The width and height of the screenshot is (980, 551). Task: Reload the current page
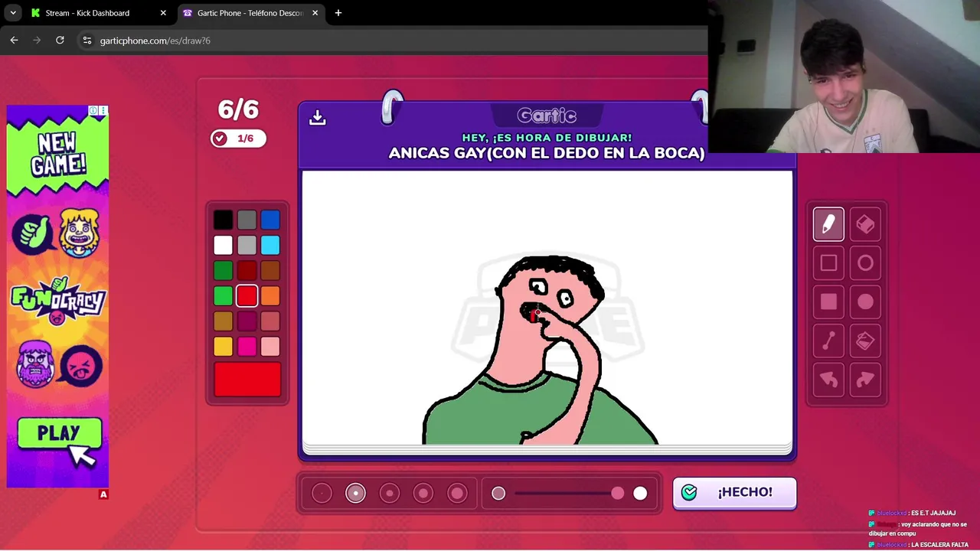(60, 41)
